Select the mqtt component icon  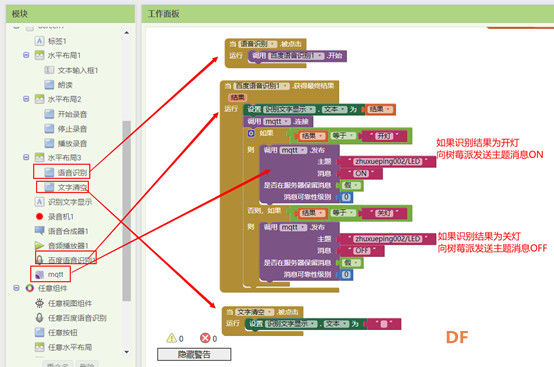[40, 274]
